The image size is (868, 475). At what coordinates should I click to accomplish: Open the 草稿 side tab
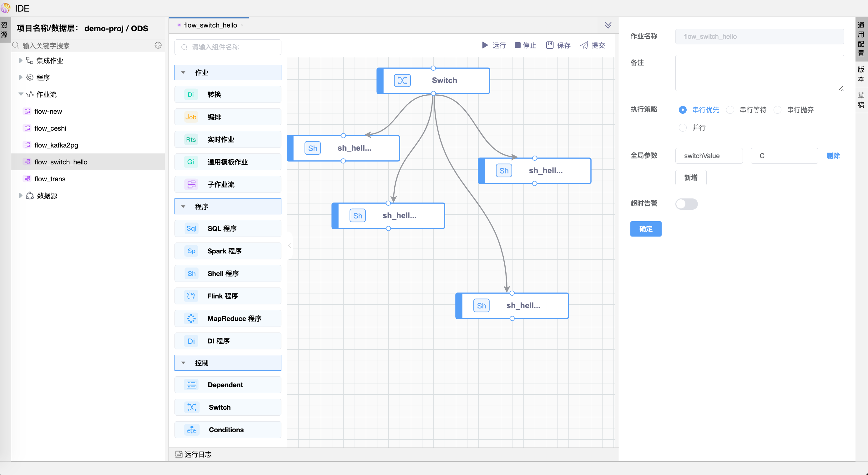point(860,100)
